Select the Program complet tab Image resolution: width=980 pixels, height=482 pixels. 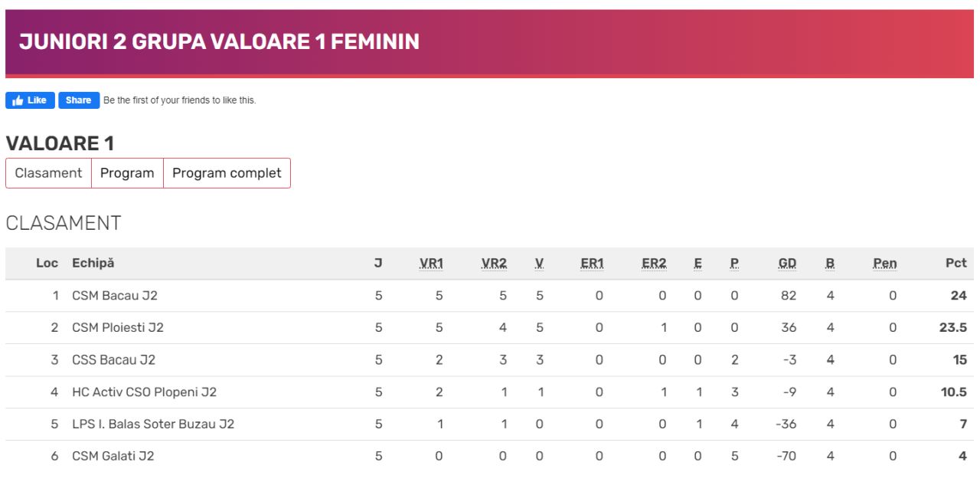(x=227, y=173)
